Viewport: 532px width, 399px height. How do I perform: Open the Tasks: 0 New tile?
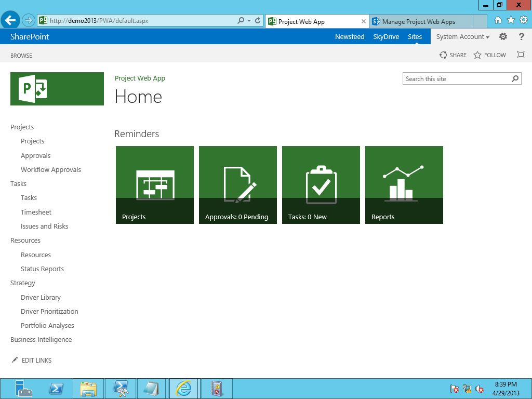[321, 185]
